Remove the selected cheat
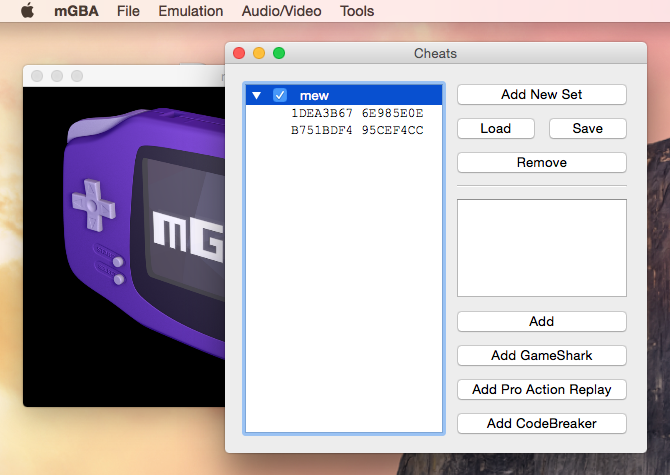Screen dimensions: 670x475 pos(541,163)
